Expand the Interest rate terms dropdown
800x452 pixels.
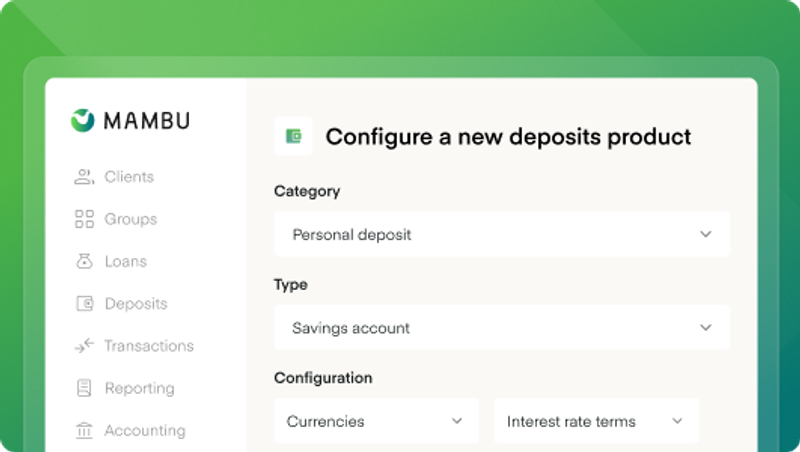click(x=596, y=421)
